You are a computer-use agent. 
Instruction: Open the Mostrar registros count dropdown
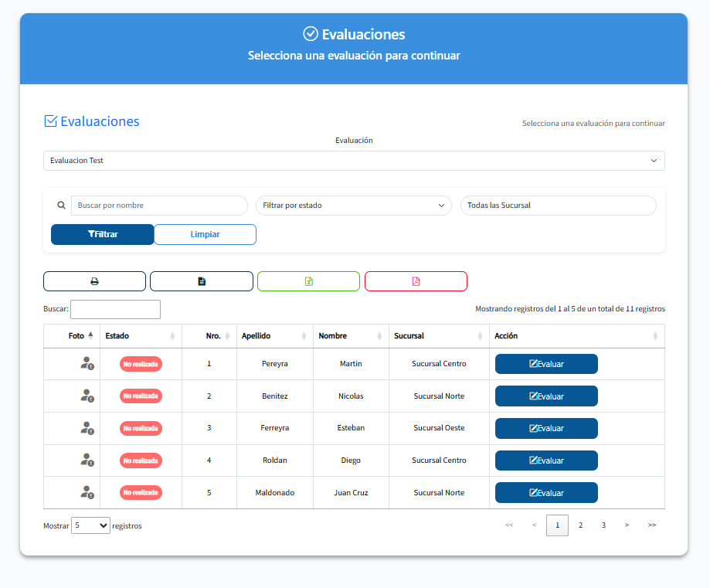(x=90, y=525)
